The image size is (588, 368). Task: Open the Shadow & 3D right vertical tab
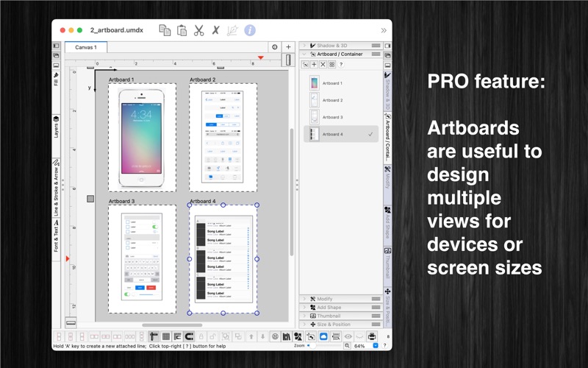388,91
